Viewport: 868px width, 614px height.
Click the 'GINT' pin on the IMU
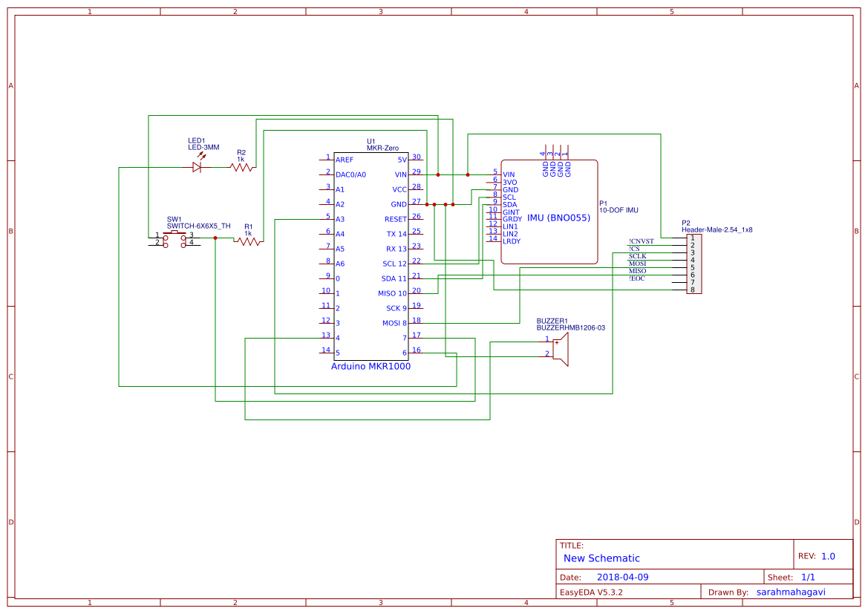(511, 212)
